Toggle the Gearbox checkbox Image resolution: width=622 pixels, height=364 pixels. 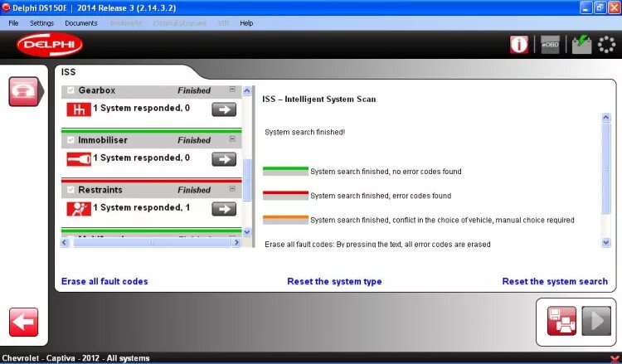70,90
